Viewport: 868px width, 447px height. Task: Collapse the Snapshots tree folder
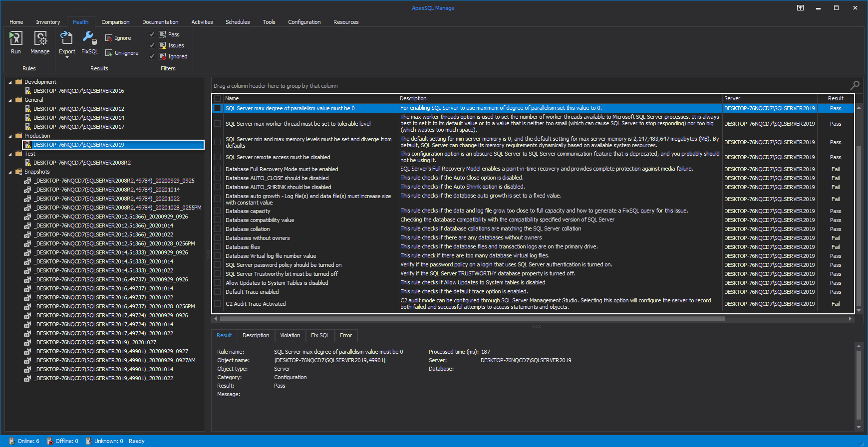coord(10,172)
